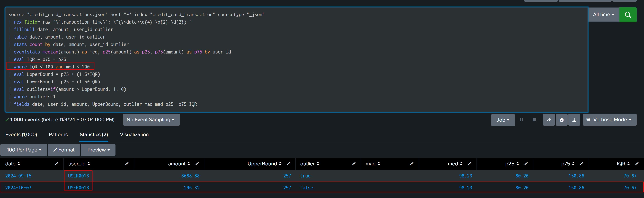Switch to the Visualization tab
The height and width of the screenshot is (198, 644).
click(134, 134)
